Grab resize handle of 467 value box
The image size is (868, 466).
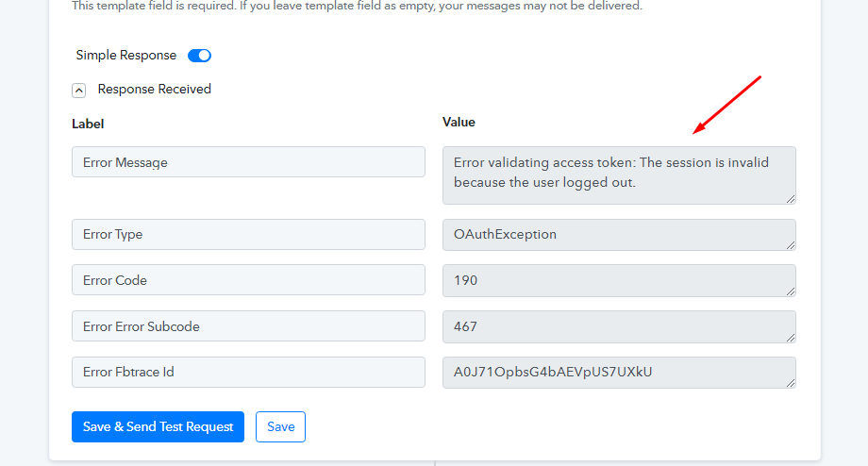point(791,338)
